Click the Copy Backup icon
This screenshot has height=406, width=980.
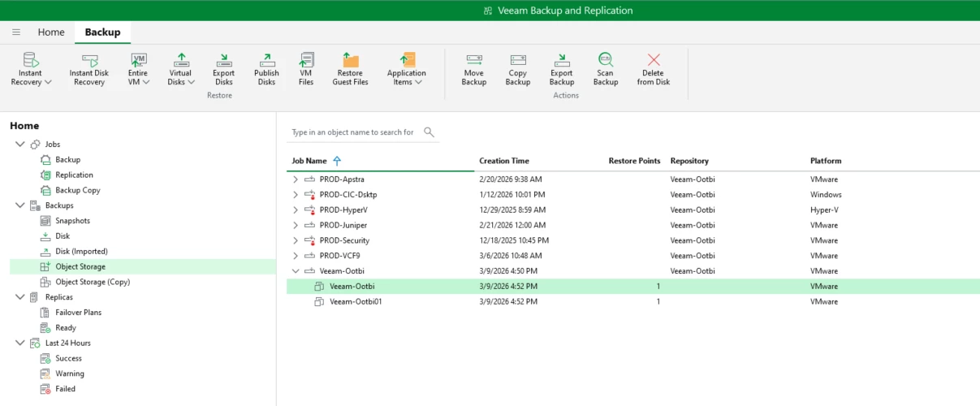[x=518, y=61]
